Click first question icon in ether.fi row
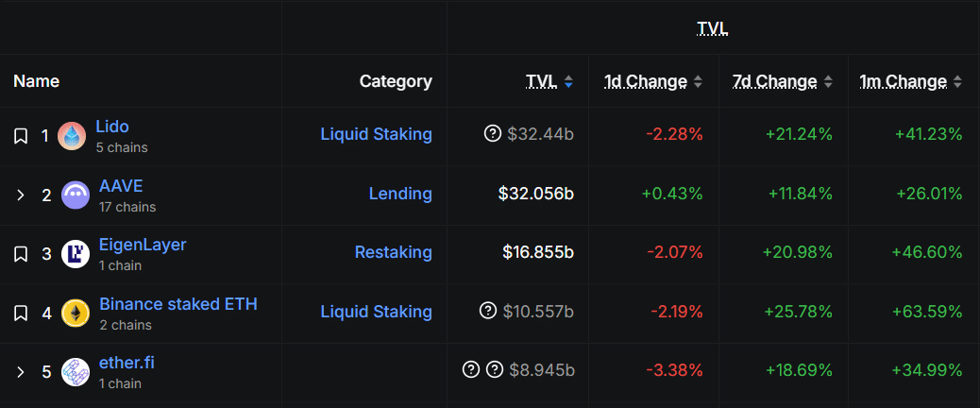Viewport: 980px width, 408px height. 471,369
